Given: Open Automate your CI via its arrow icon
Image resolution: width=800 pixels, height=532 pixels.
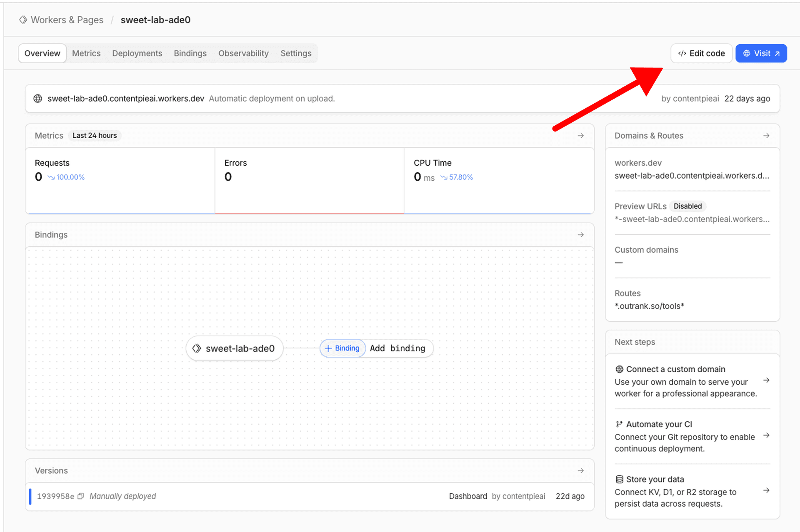Looking at the screenshot, I should [767, 435].
